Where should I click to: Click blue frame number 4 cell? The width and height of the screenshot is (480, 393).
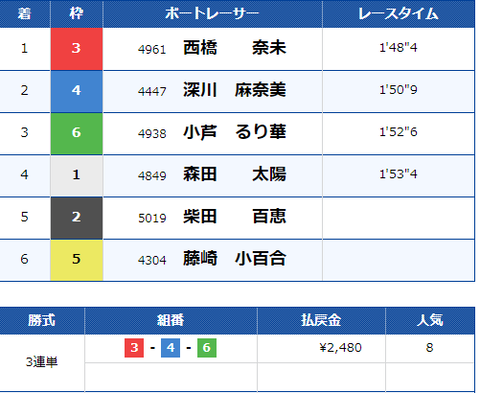click(76, 91)
